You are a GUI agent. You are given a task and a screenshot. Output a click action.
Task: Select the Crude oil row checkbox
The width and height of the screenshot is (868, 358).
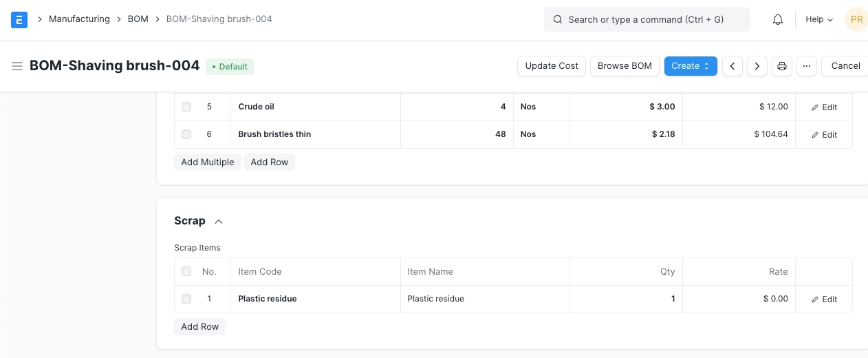pyautogui.click(x=186, y=107)
